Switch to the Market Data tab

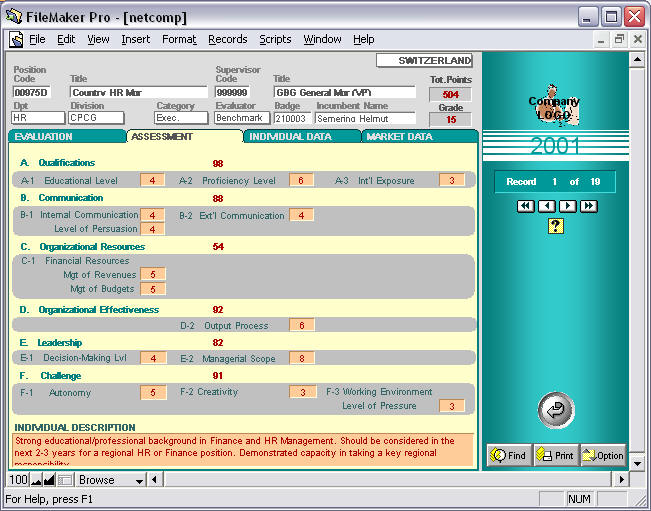[x=399, y=137]
